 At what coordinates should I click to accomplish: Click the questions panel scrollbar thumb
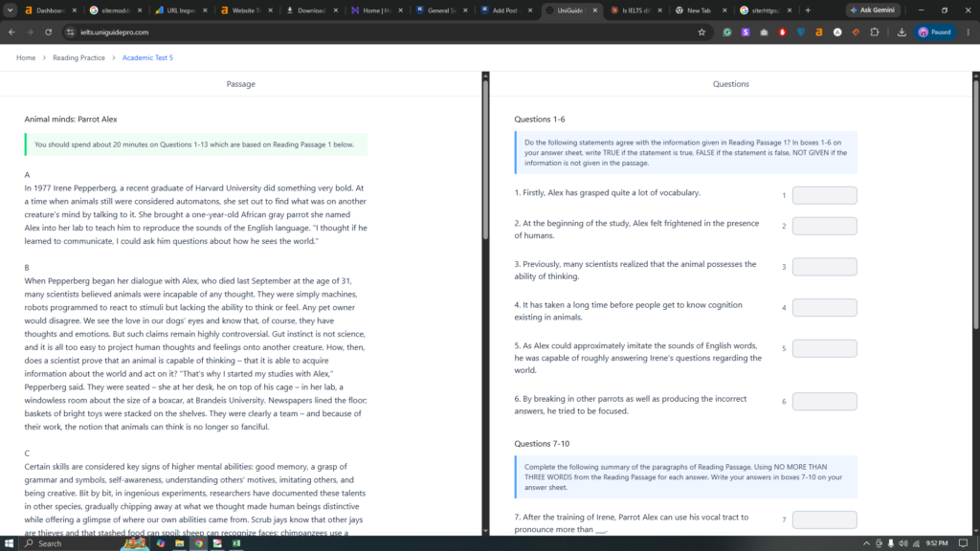[x=976, y=205]
